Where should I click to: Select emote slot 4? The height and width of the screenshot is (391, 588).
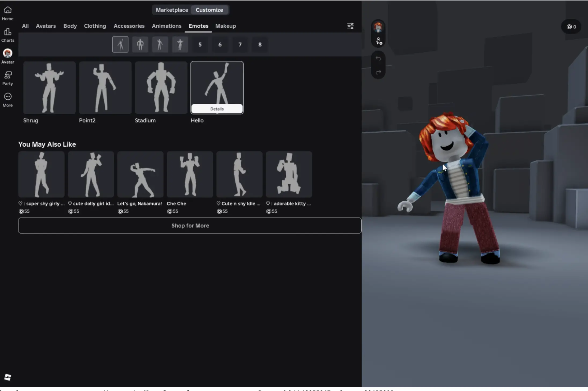pyautogui.click(x=180, y=44)
